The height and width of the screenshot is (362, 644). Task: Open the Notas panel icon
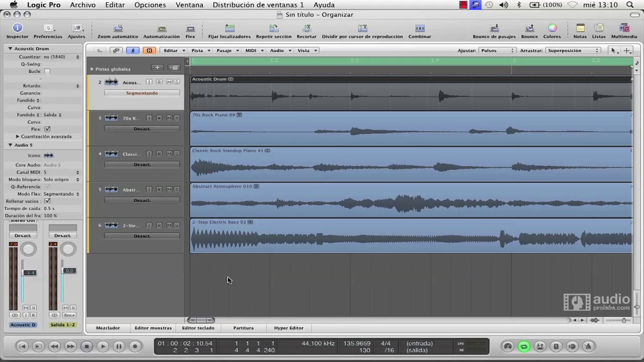tap(580, 28)
